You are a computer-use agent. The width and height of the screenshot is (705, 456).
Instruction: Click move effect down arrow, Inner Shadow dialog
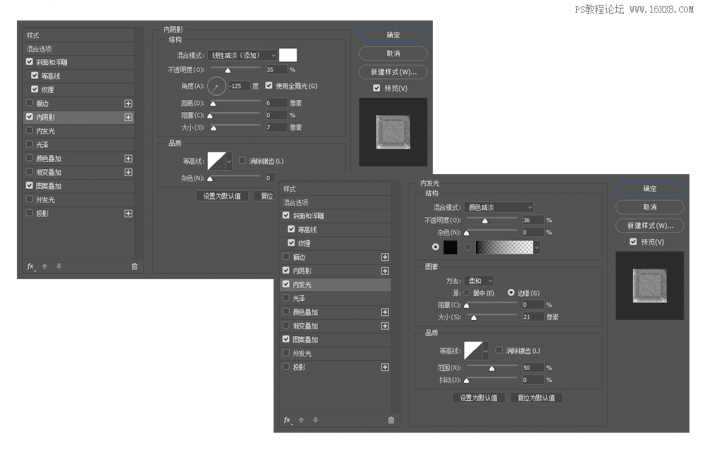pos(59,267)
